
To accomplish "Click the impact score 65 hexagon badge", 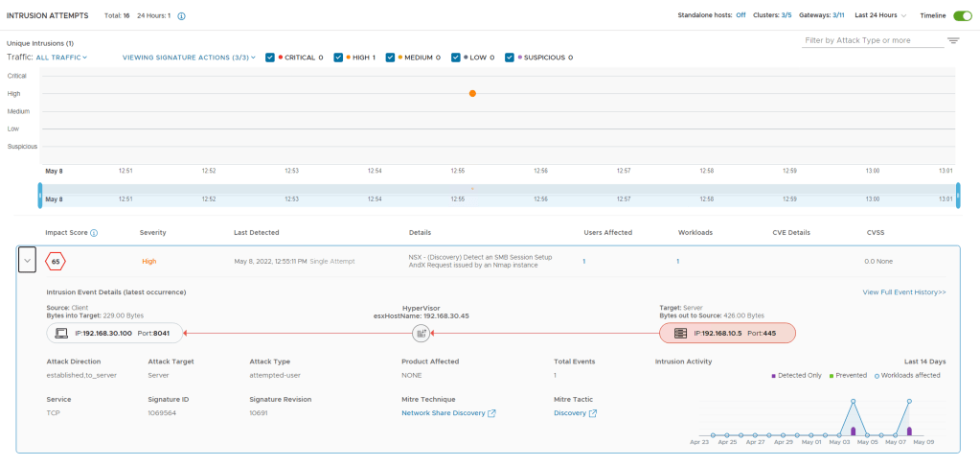I will [57, 261].
